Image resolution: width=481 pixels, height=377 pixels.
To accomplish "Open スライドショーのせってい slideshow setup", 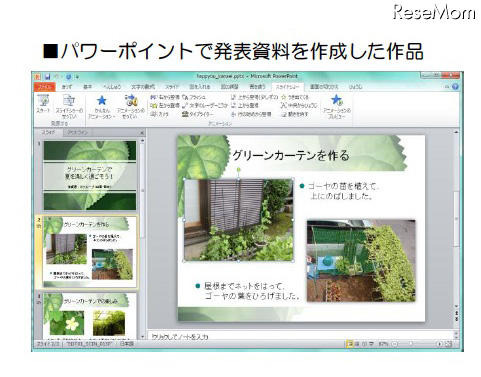I will [69, 106].
